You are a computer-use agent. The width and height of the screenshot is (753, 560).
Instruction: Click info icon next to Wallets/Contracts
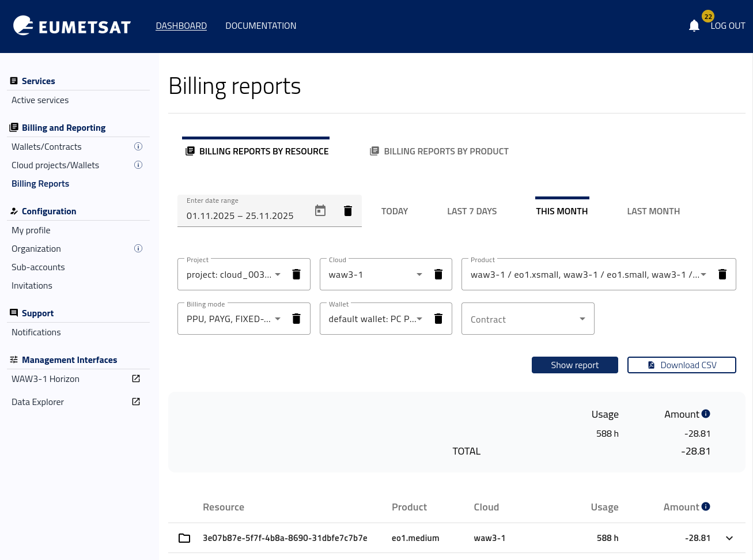pos(138,146)
